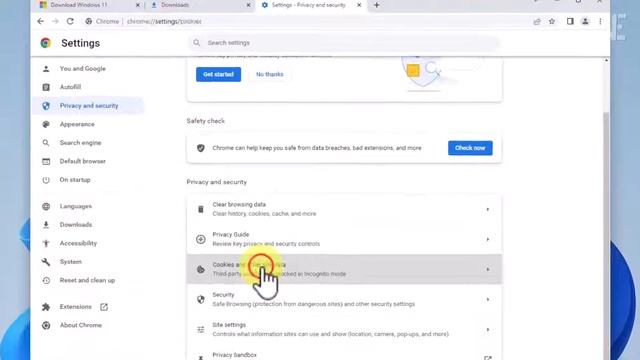Viewport: 640px width, 360px height.
Task: Open Privacy Sandbox external link icon
Action: (488, 358)
